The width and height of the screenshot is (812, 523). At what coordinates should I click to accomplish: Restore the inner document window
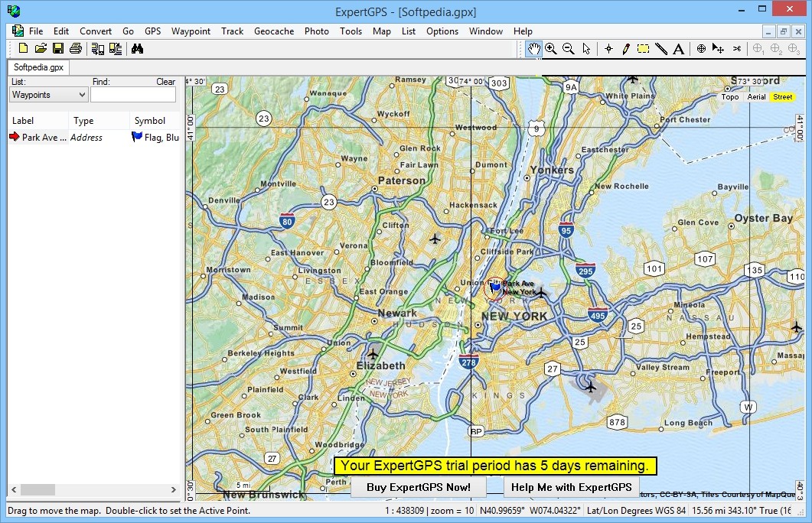(x=784, y=31)
